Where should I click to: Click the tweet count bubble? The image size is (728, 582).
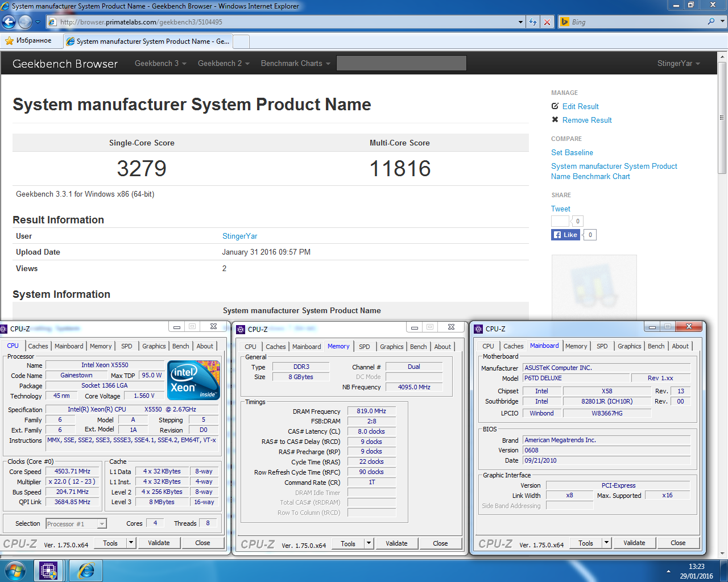pyautogui.click(x=578, y=221)
